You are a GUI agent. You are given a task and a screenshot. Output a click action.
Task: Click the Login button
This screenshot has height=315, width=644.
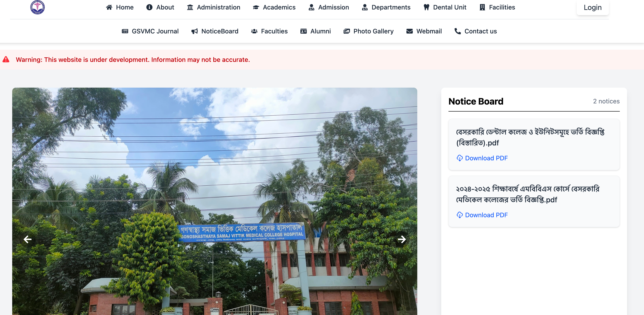592,7
